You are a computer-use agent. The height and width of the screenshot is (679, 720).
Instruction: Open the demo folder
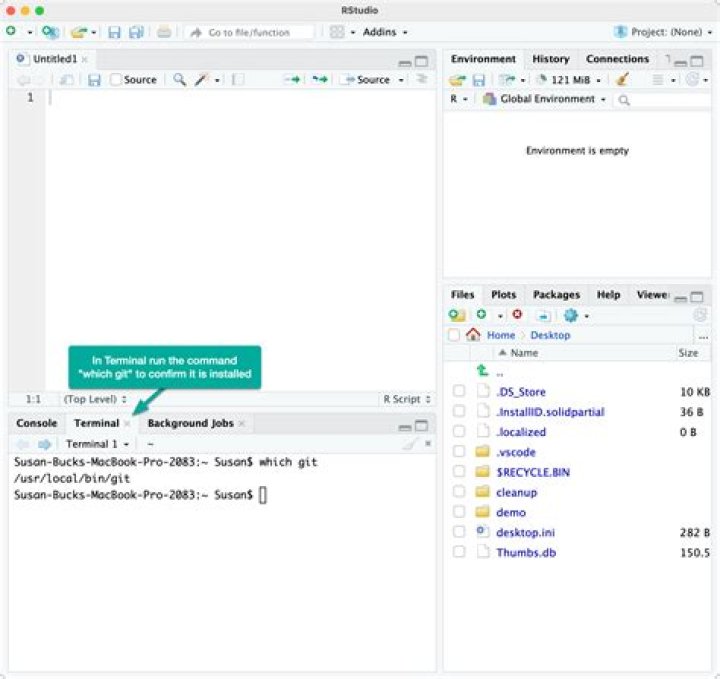pos(511,512)
